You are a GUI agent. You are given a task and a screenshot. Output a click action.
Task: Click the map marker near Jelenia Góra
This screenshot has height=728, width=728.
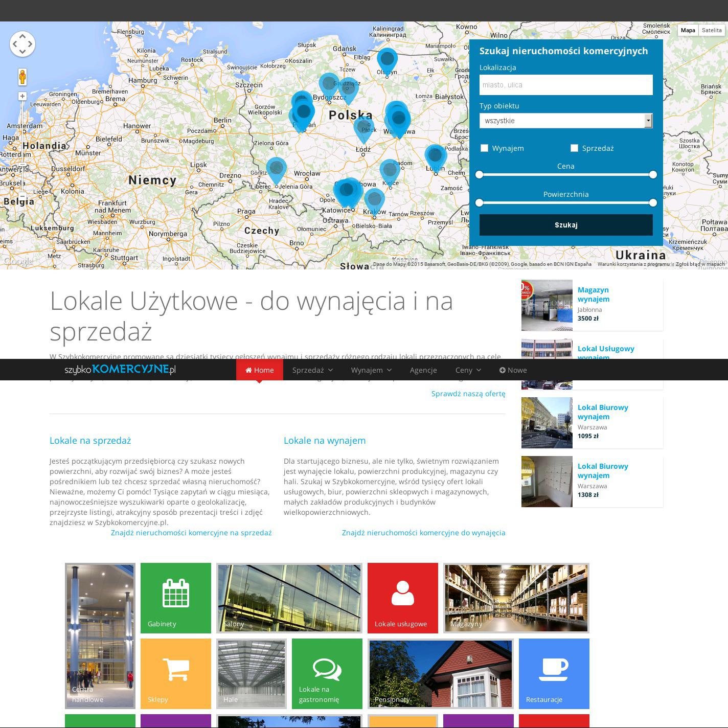click(x=276, y=171)
